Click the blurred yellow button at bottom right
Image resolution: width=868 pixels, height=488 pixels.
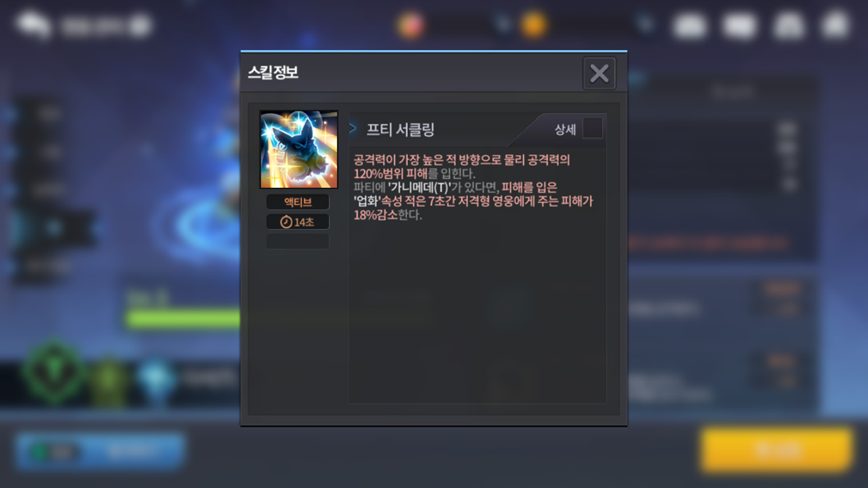point(776,450)
